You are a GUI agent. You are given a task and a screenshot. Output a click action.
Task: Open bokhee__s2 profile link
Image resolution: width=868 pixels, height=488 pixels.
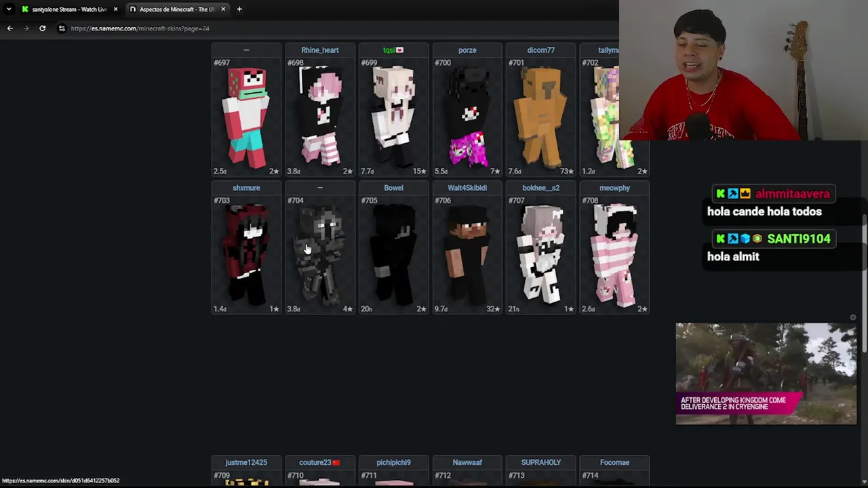[540, 188]
